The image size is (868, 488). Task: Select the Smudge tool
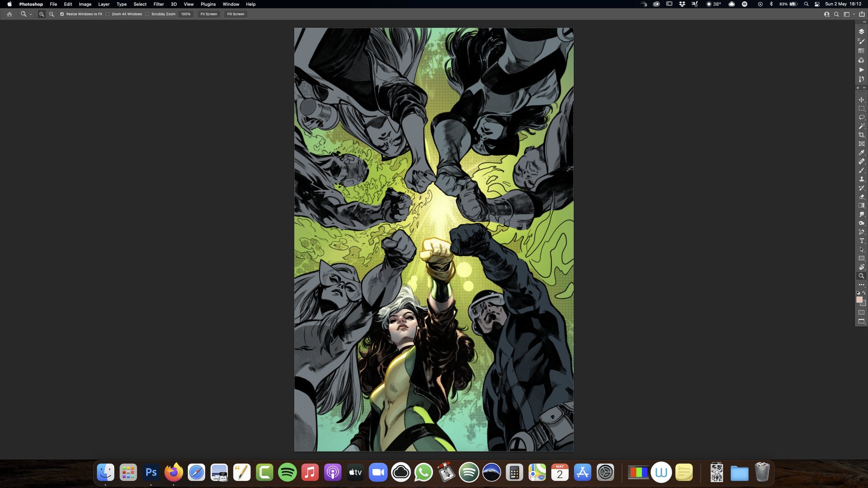pos(861,214)
